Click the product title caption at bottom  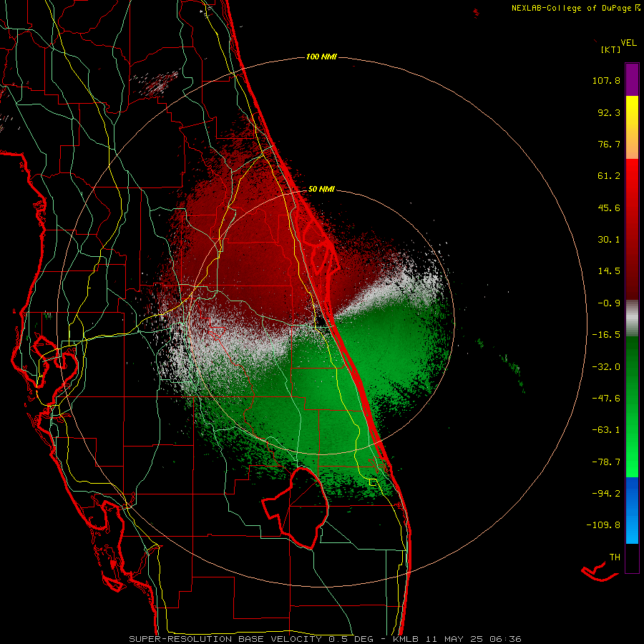326,639
